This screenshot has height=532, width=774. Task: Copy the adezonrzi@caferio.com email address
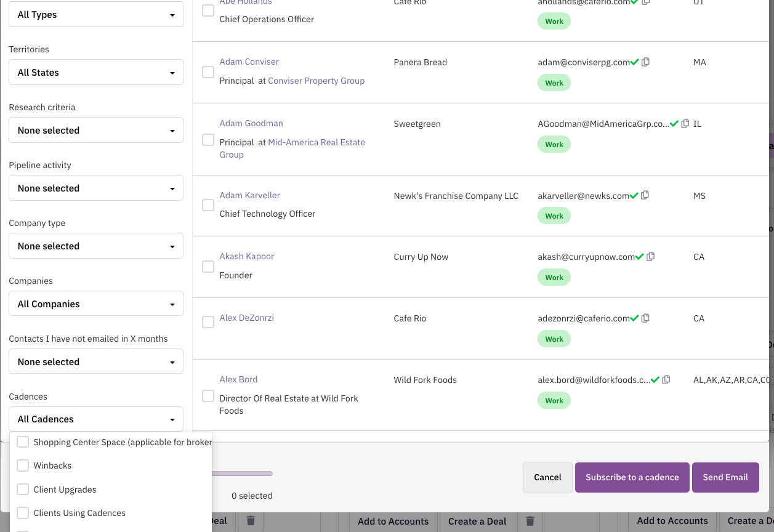[x=646, y=318]
